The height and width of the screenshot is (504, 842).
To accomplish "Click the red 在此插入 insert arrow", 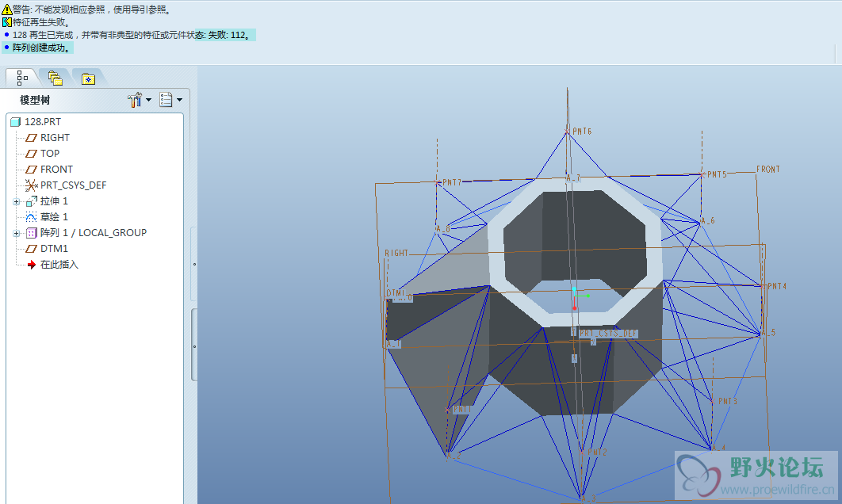I will click(x=32, y=265).
